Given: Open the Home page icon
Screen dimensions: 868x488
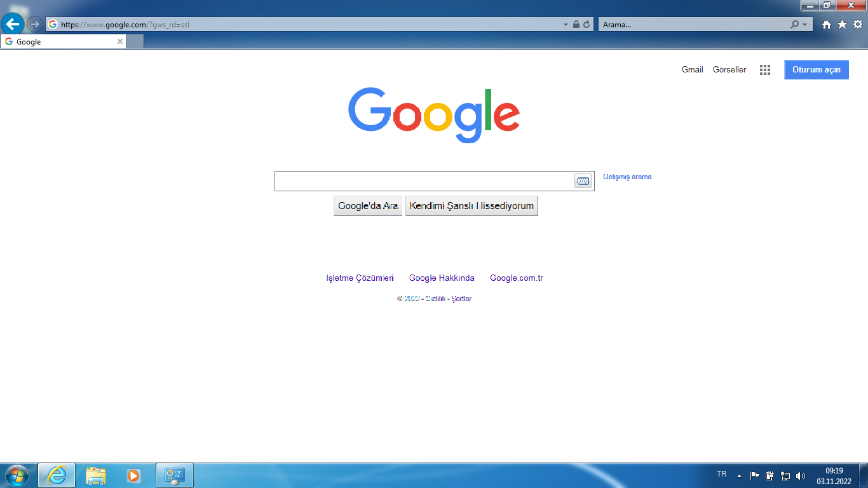Looking at the screenshot, I should pyautogui.click(x=827, y=25).
